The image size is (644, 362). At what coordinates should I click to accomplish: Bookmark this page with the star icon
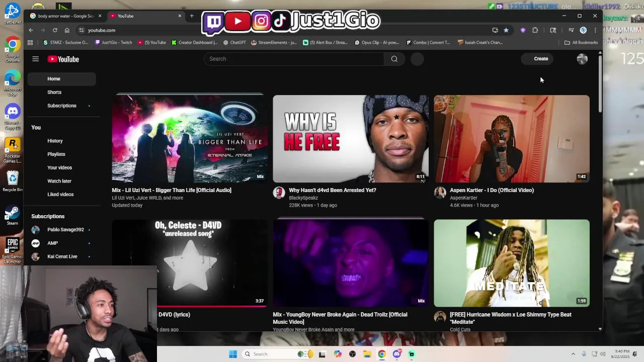506,30
